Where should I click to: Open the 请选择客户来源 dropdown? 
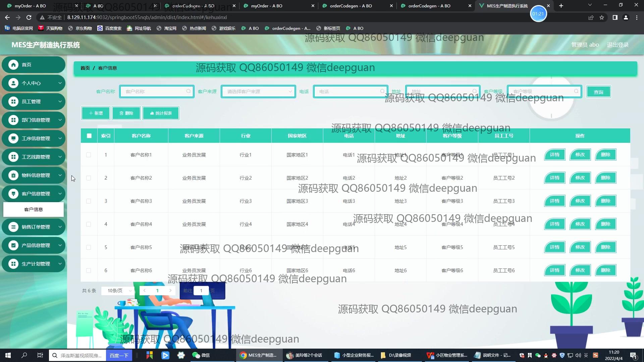(x=258, y=91)
